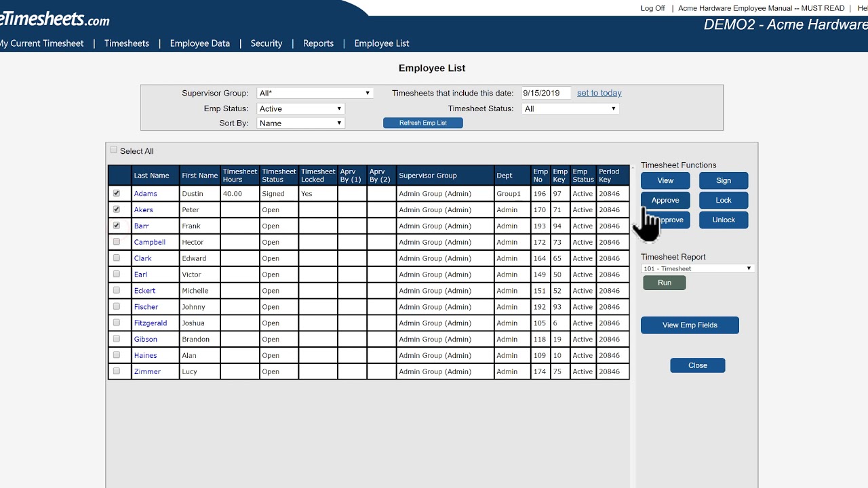This screenshot has width=868, height=488.
Task: Click the Last Name column header
Action: pos(155,176)
